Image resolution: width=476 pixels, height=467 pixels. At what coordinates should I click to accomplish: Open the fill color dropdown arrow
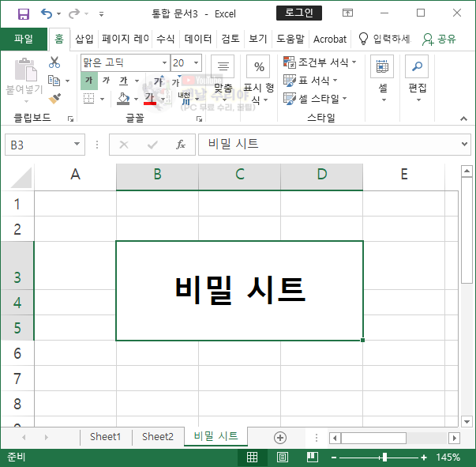(136, 99)
